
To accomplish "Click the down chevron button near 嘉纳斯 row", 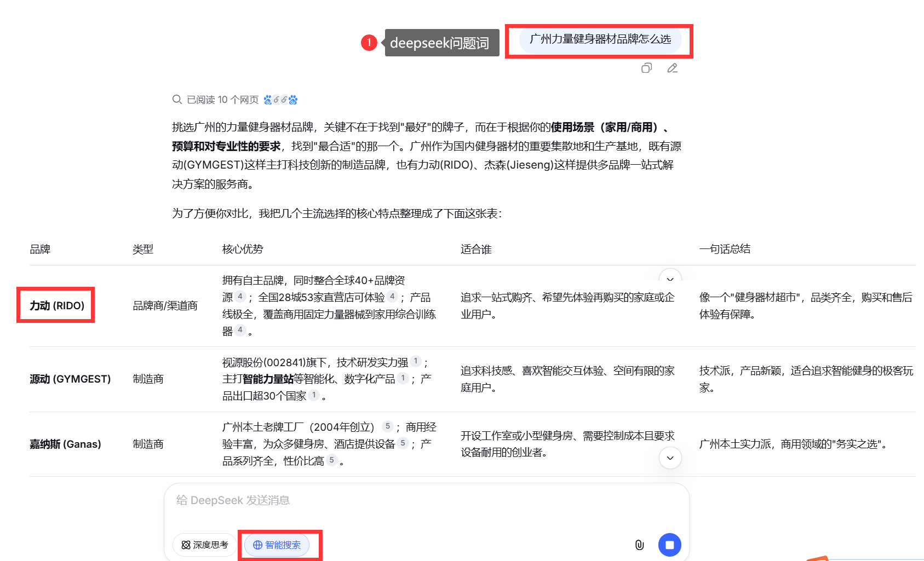I will [670, 458].
